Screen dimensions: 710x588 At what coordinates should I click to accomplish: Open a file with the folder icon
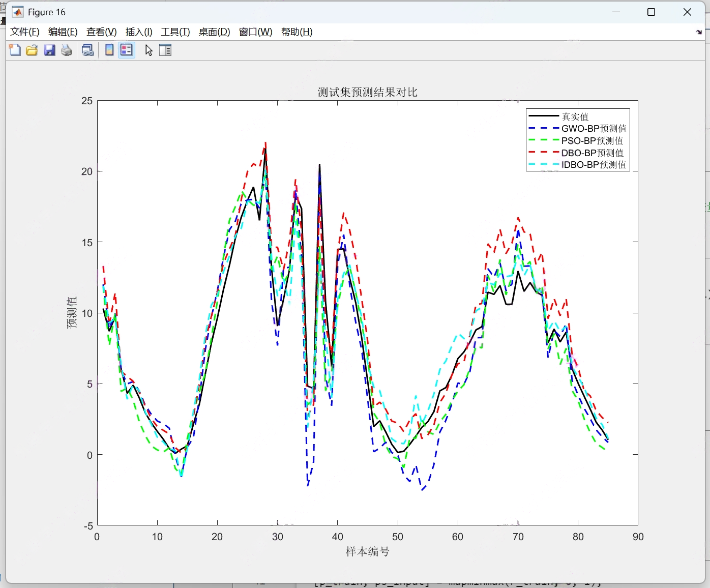point(32,50)
